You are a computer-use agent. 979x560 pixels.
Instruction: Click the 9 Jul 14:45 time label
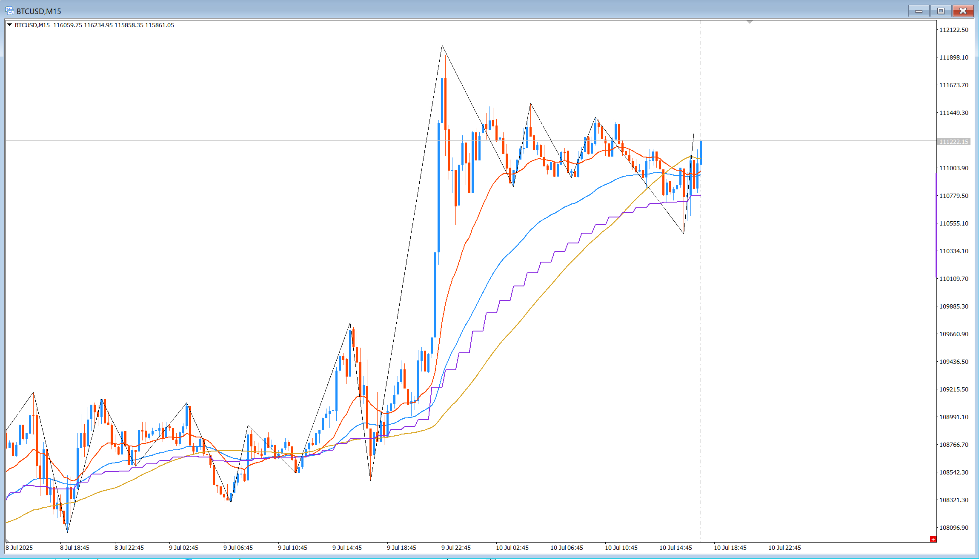(347, 548)
